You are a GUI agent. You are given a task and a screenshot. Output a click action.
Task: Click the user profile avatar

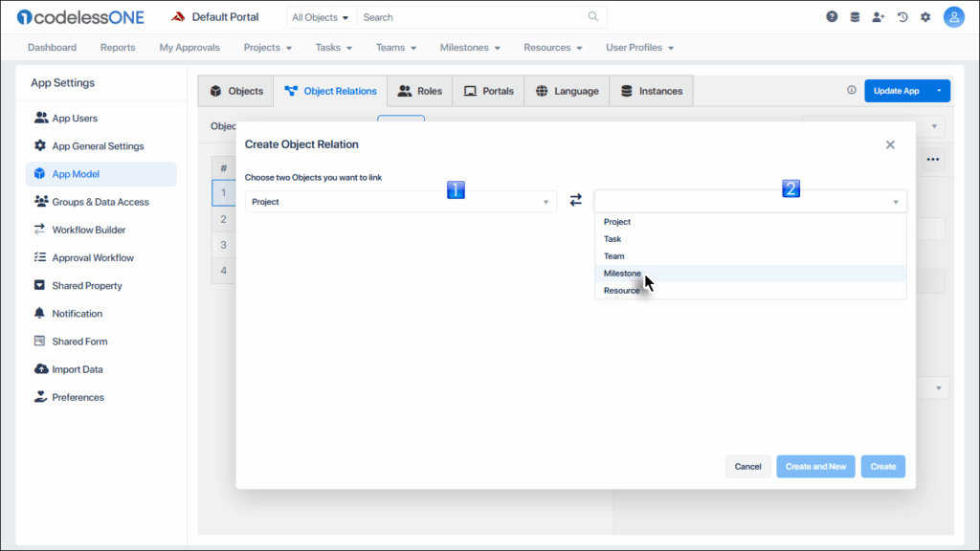click(x=953, y=17)
